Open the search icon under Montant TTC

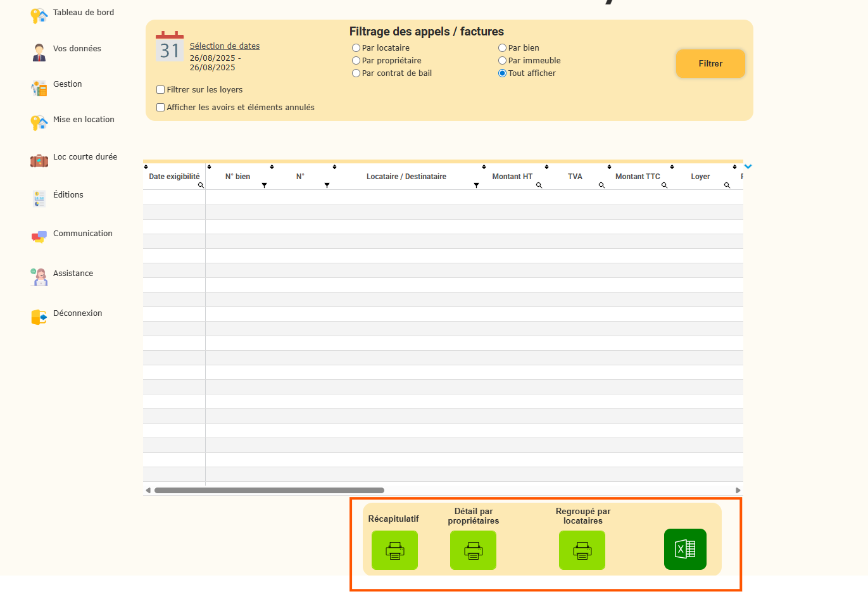point(664,186)
